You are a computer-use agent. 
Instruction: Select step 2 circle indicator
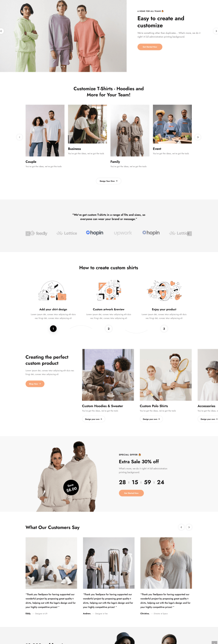(109, 329)
